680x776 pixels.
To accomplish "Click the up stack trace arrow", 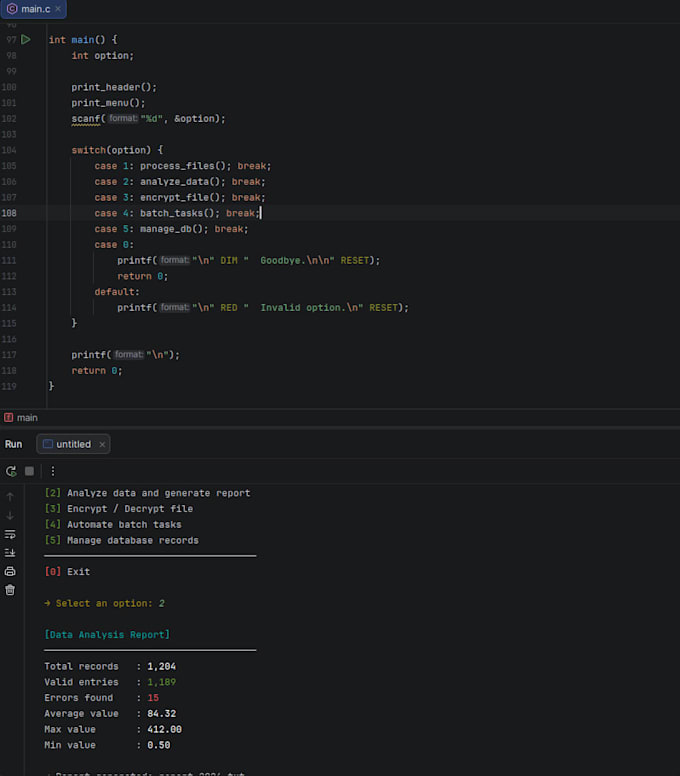I will point(10,496).
